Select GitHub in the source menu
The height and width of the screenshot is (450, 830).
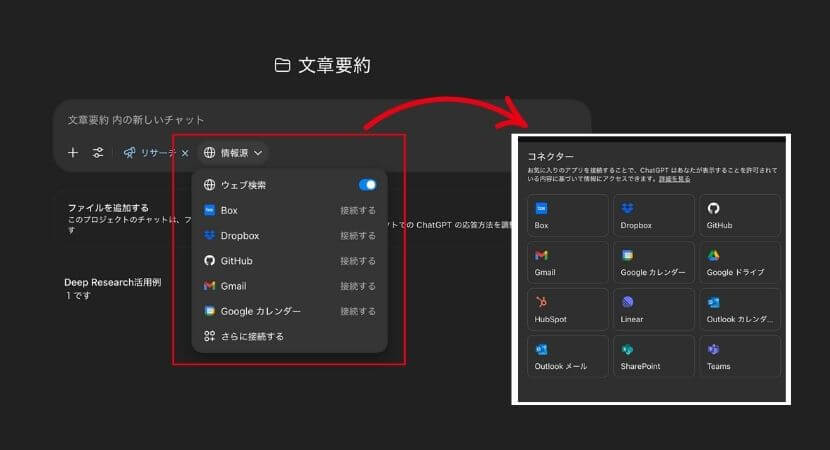290,260
